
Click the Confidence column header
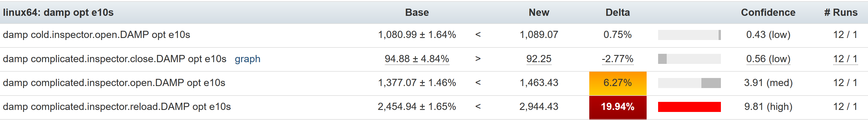click(x=768, y=12)
